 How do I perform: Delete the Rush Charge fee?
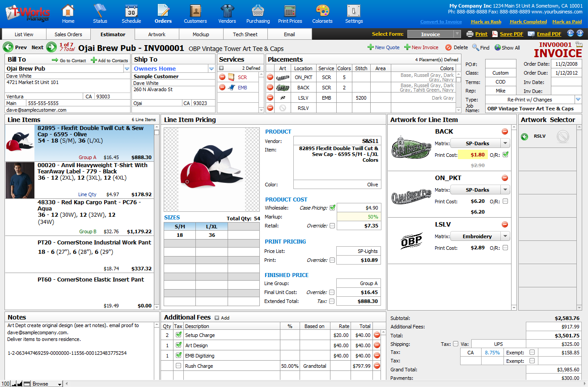(377, 366)
